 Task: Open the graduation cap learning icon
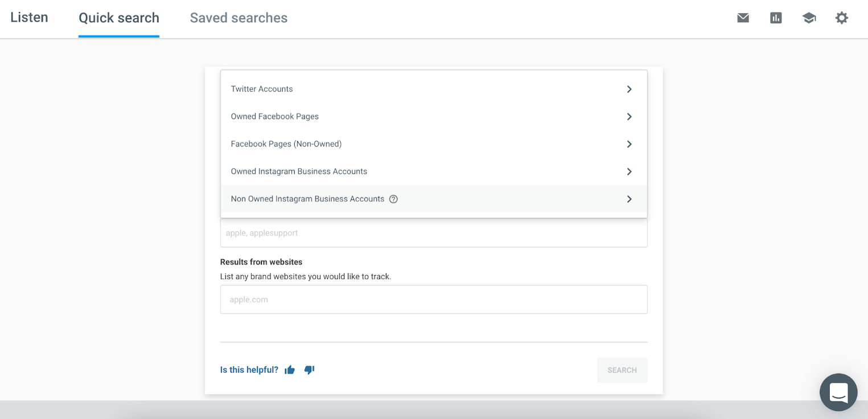pyautogui.click(x=809, y=18)
